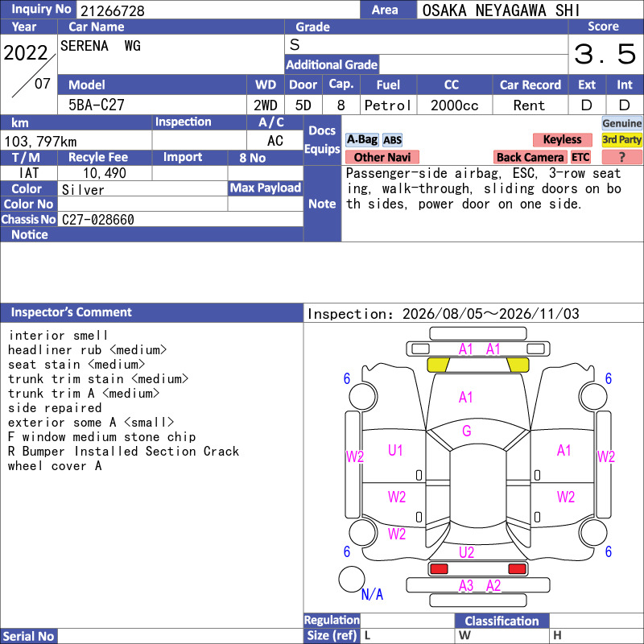644x644 pixels.
Task: Click the left yellow headlight
Action: tap(438, 365)
